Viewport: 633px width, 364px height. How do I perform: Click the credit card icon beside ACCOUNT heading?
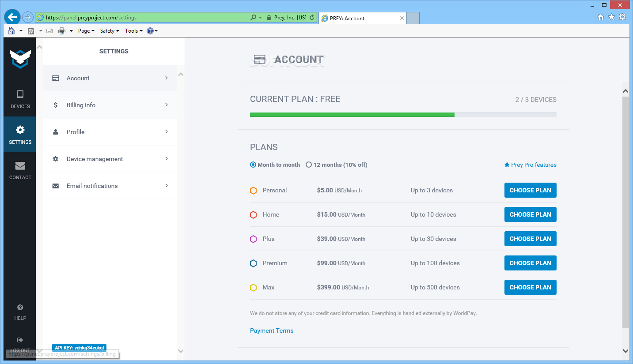click(260, 60)
